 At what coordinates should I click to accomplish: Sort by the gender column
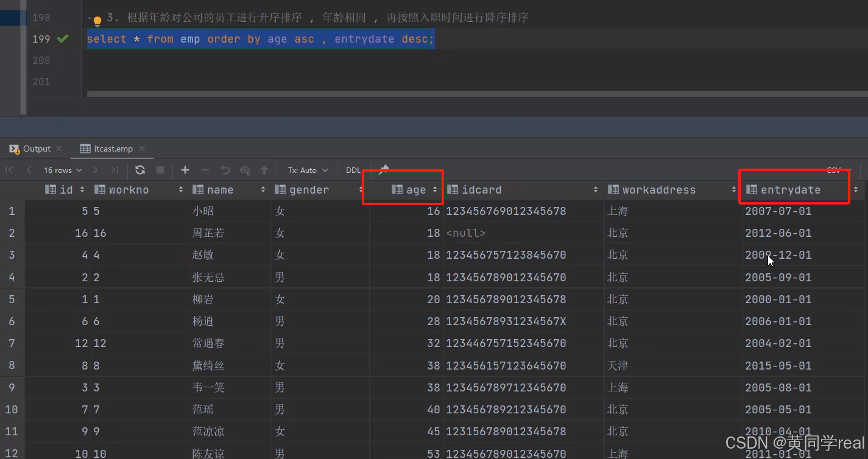362,190
